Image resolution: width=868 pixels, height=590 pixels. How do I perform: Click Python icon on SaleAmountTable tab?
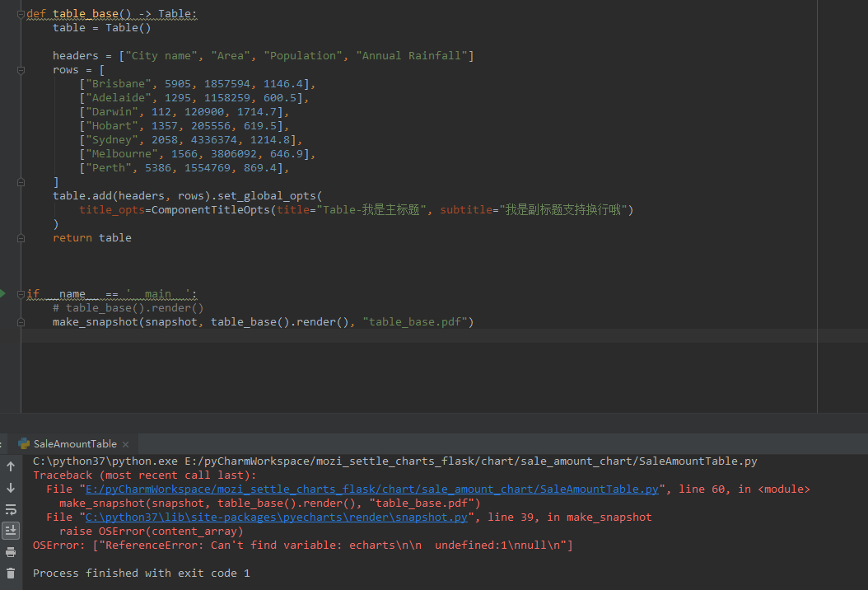tap(24, 444)
